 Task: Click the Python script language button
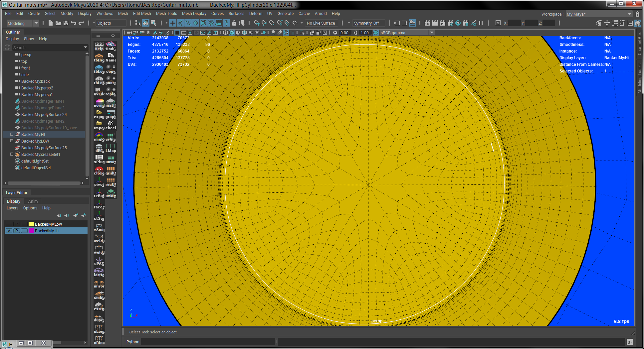coord(133,342)
